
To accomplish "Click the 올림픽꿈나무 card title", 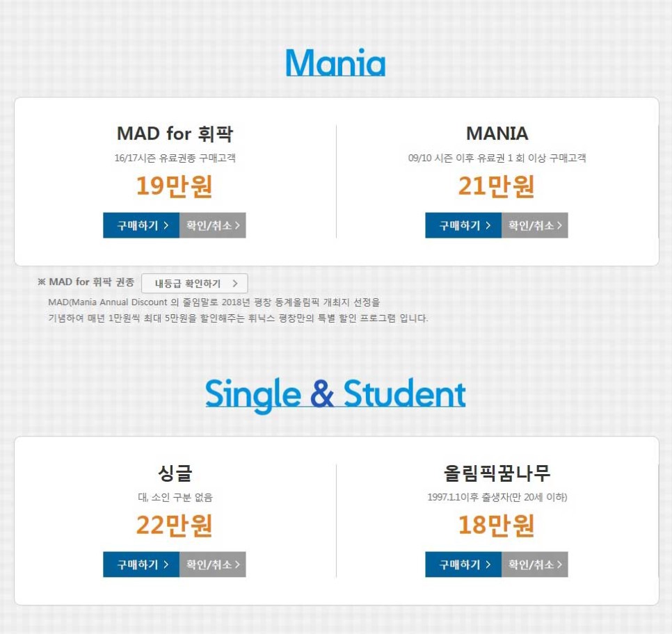I will click(x=497, y=473).
